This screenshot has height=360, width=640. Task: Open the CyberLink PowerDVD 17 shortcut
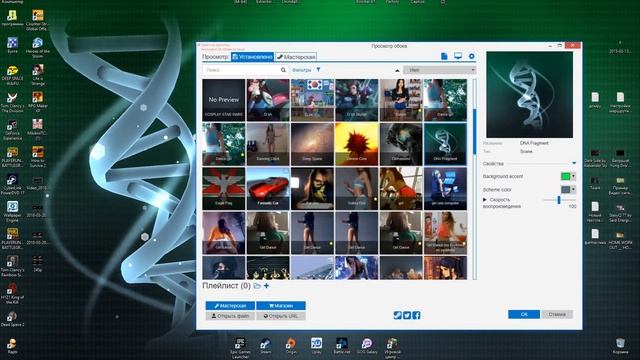tap(12, 184)
